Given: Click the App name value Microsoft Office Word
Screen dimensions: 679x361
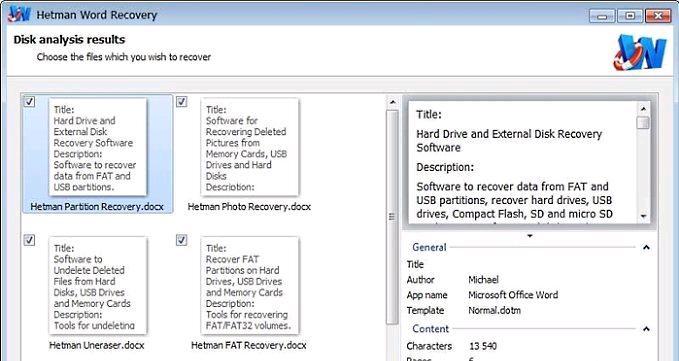Looking at the screenshot, I should point(513,295).
